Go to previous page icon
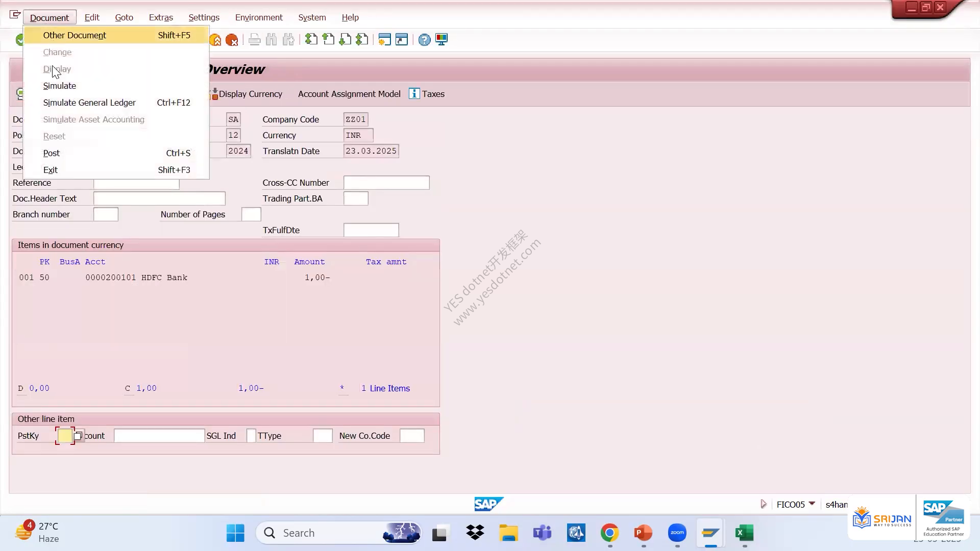This screenshot has width=980, height=551. [x=328, y=39]
